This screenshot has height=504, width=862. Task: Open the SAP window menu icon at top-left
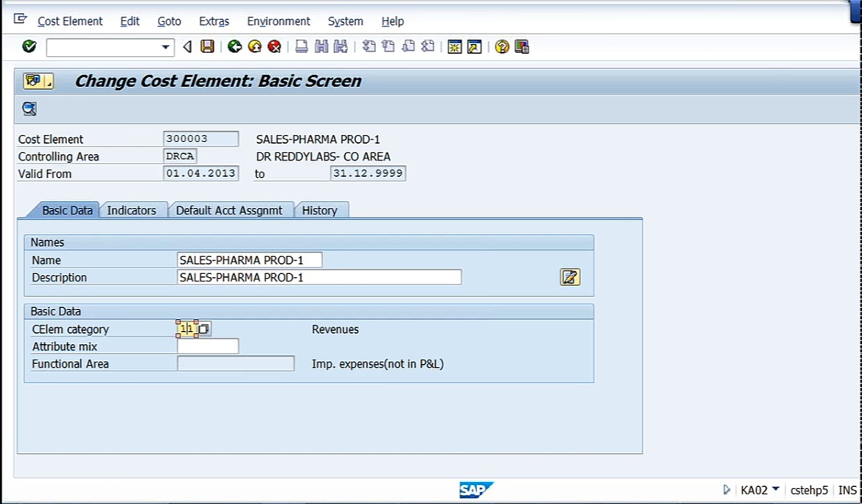point(21,19)
